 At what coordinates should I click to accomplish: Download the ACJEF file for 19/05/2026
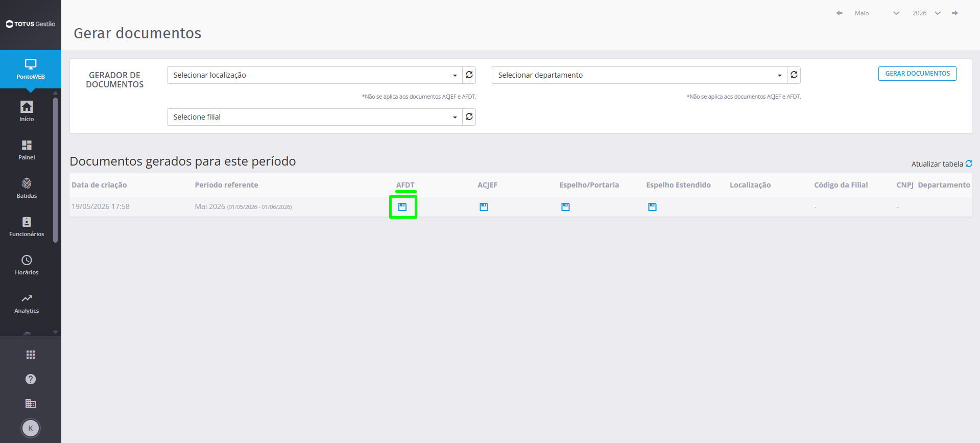coord(484,207)
